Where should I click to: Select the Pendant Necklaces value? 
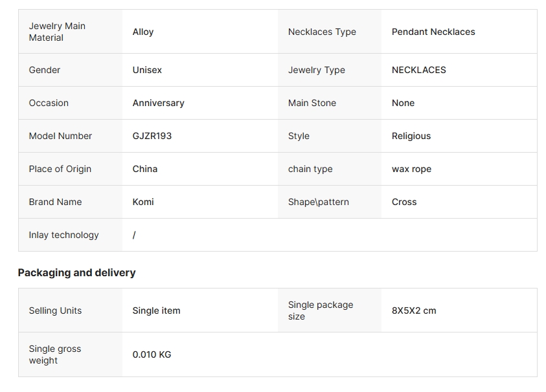433,32
